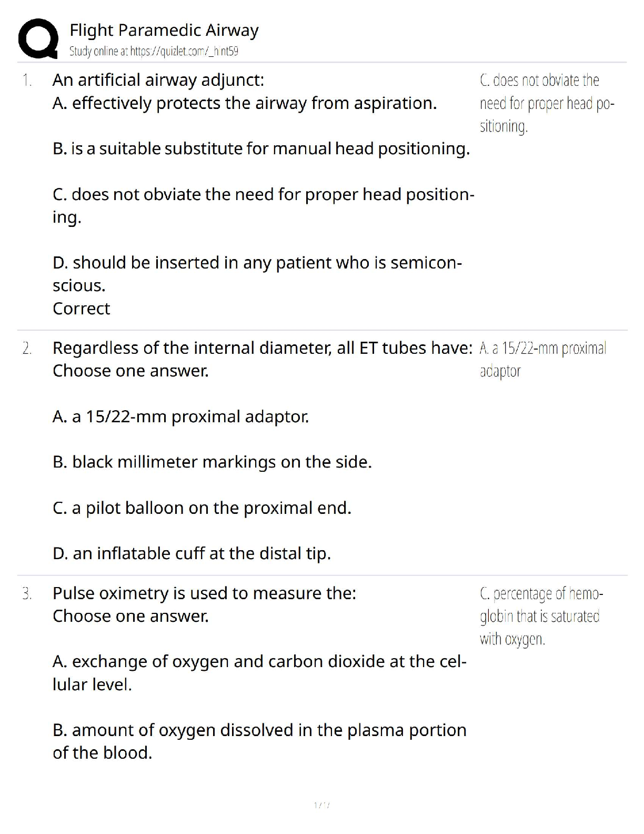Select option A exchange of oxygen and carbon dioxide
The image size is (644, 834).
tap(259, 673)
